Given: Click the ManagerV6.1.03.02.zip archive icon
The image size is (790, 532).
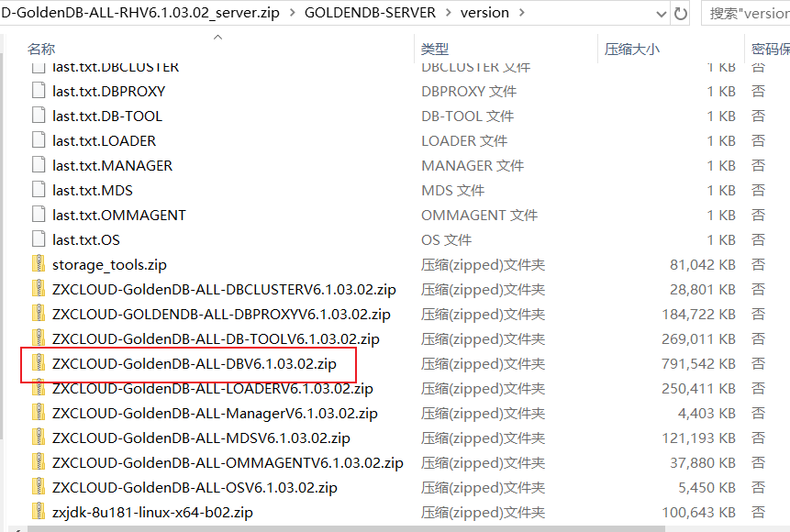Looking at the screenshot, I should 39,413.
